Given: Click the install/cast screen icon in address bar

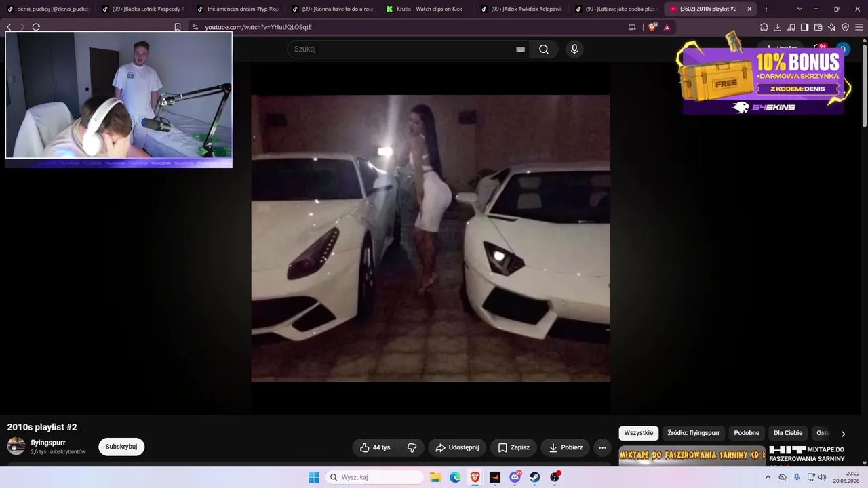Looking at the screenshot, I should pos(632,27).
